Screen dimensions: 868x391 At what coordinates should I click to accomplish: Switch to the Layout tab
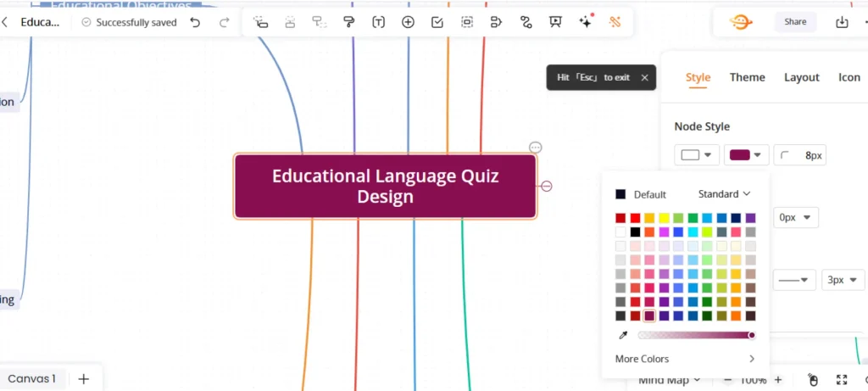pos(802,77)
